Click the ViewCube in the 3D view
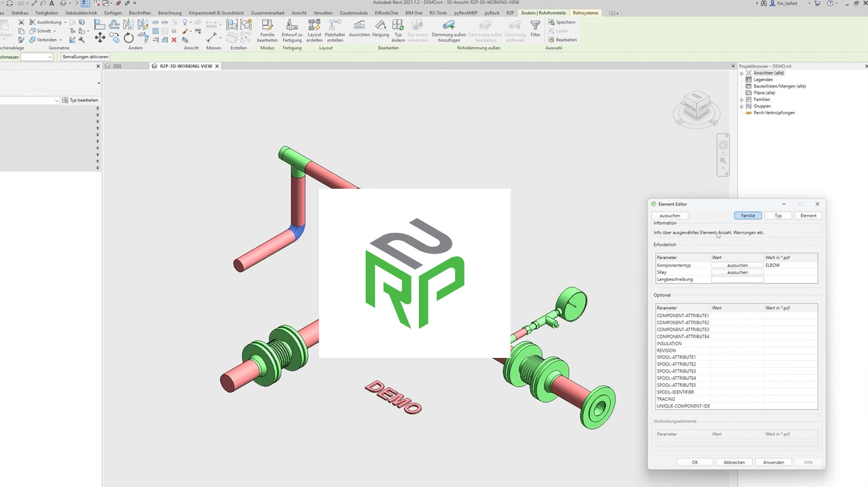 tap(697, 105)
